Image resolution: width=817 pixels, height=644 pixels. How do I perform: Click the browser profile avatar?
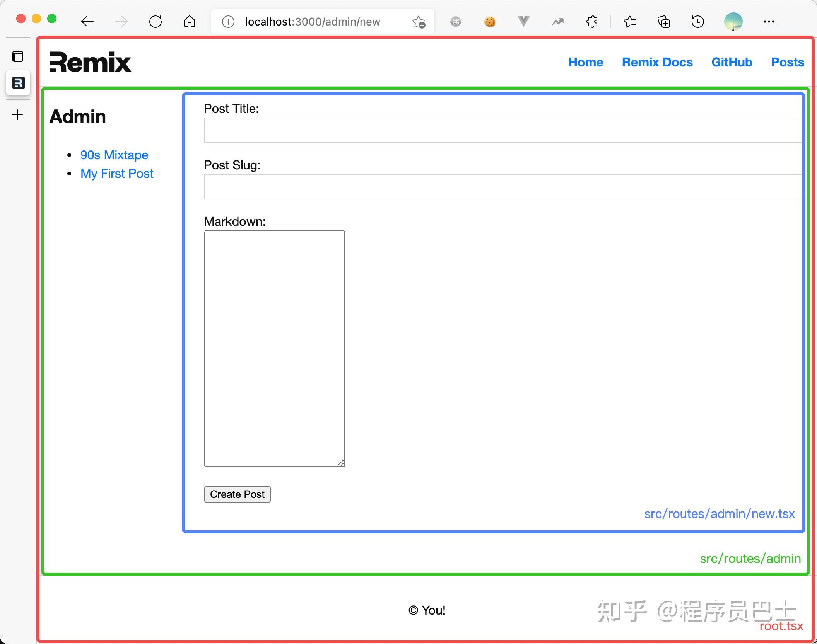point(734,22)
